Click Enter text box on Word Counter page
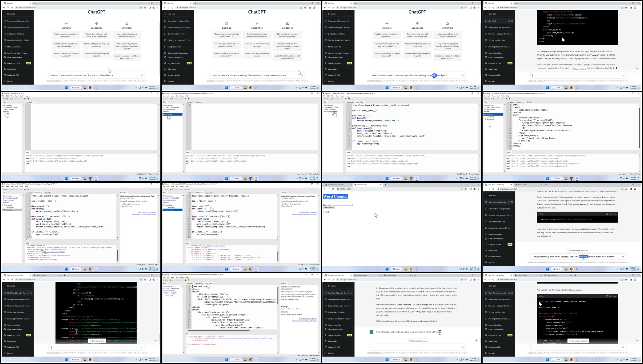This screenshot has width=643, height=364. coord(342,203)
